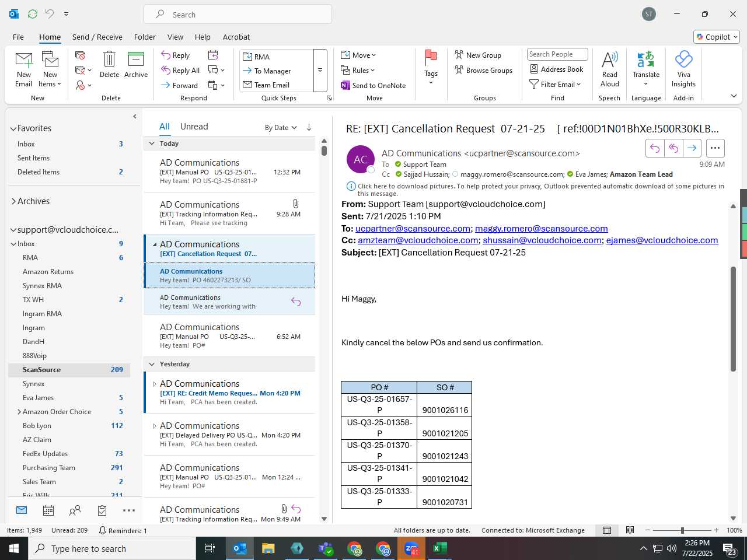Collapse the ribbon with the chevron
Screen dimensions: 747x560
pyautogui.click(x=734, y=96)
